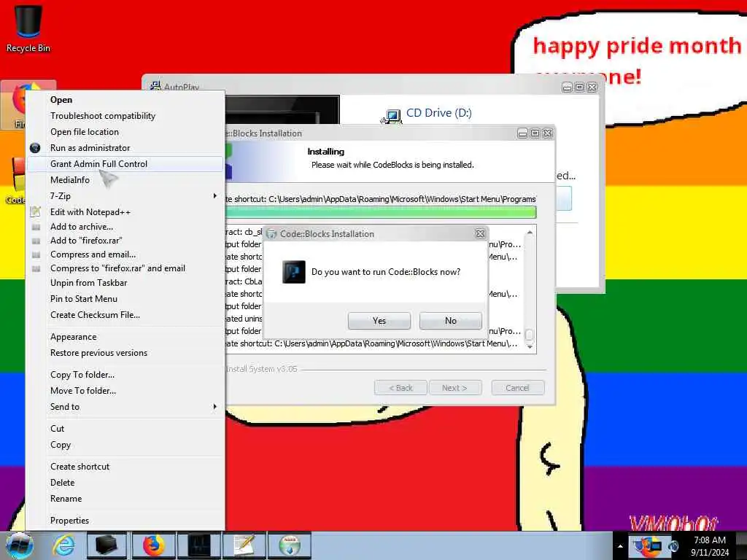This screenshot has height=560, width=747.
Task: Select Rename from the context menu
Action: (125, 499)
